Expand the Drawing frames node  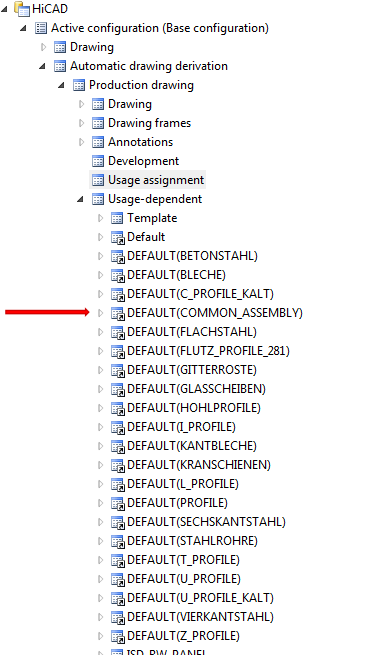[81, 123]
